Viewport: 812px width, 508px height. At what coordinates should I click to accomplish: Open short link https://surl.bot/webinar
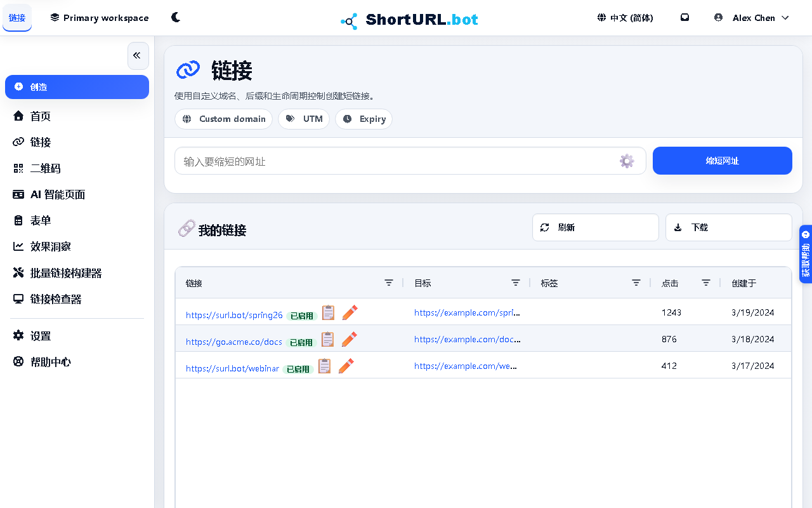(232, 368)
